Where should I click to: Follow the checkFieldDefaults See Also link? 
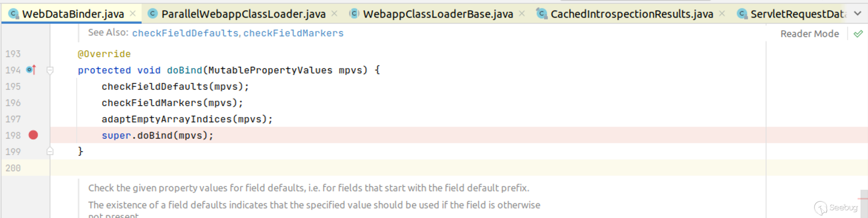click(x=185, y=33)
